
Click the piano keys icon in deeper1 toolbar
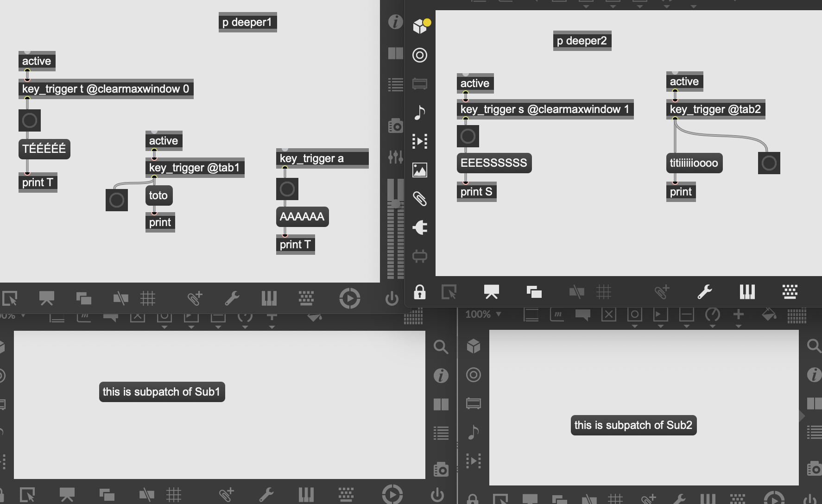(269, 298)
